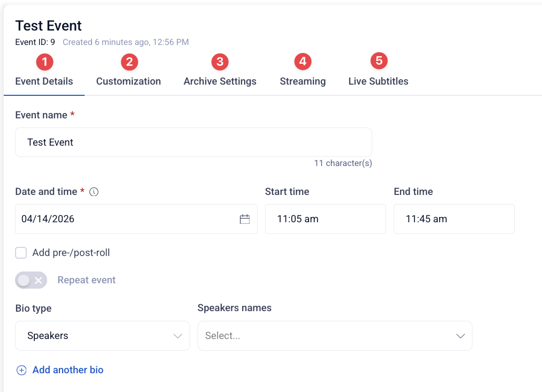The width and height of the screenshot is (542, 392).
Task: Click the Add another bio link
Action: (x=67, y=370)
